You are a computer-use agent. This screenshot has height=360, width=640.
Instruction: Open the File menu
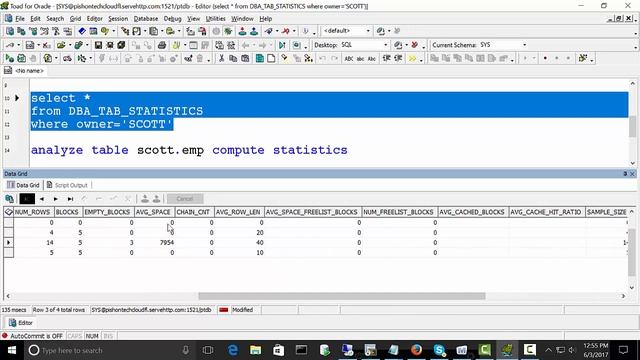[x=20, y=19]
